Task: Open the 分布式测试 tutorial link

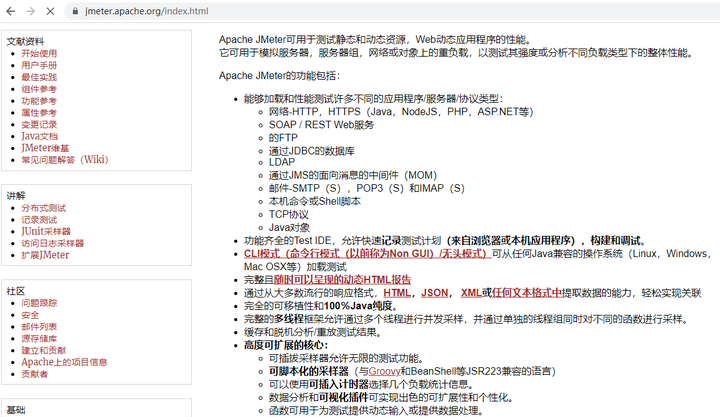Action: point(44,208)
